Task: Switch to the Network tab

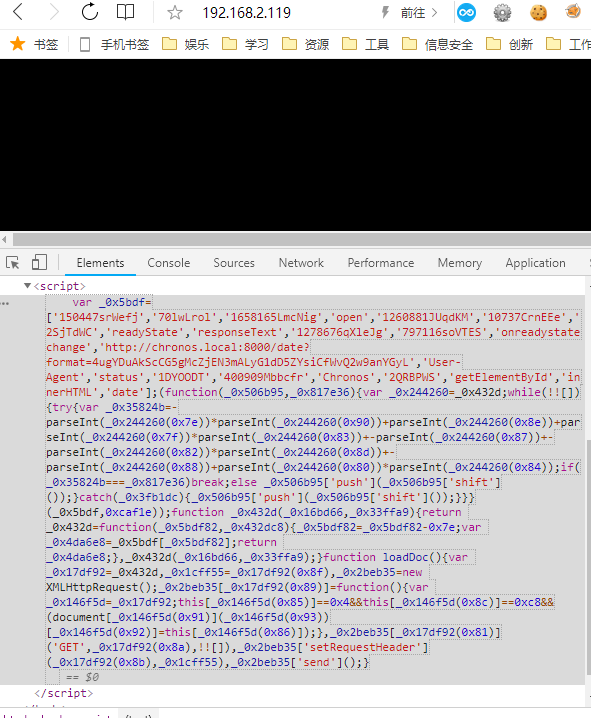Action: coord(301,263)
